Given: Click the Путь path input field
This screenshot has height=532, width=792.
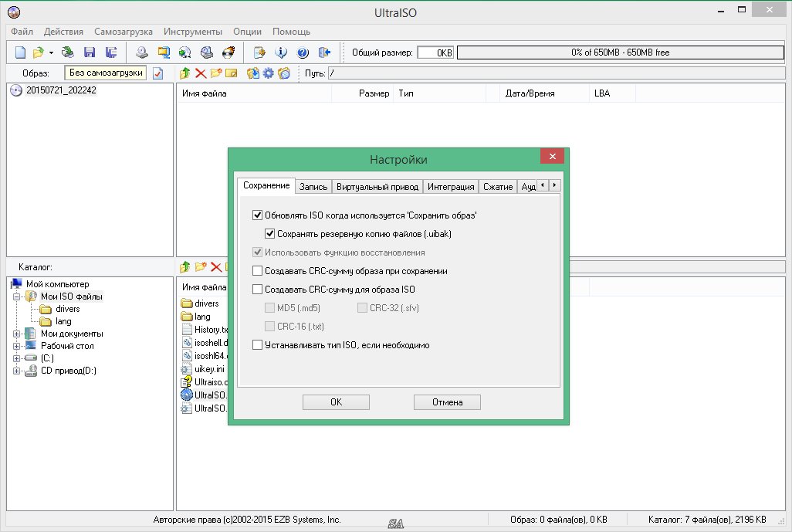Looking at the screenshot, I should coord(557,73).
